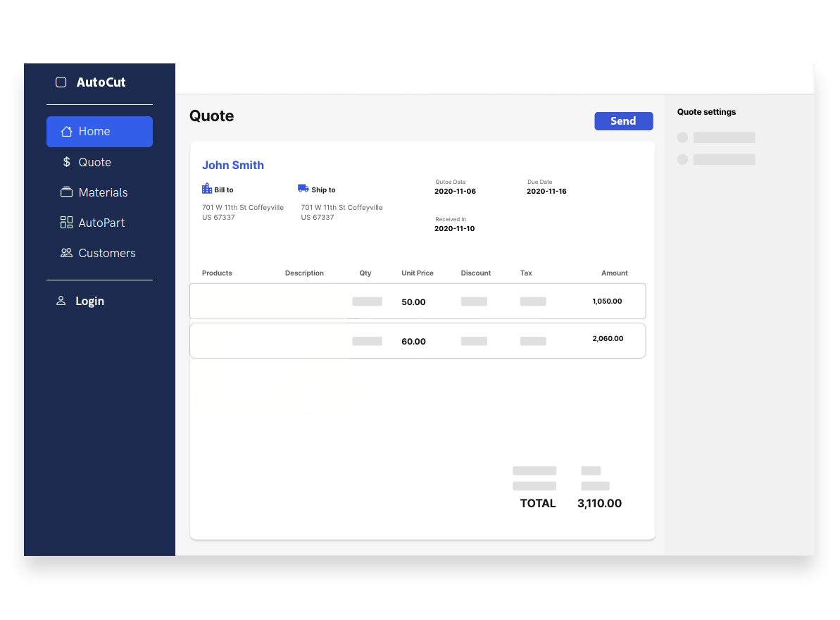Click the Products column header
This screenshot has width=840, height=620.
coord(217,273)
